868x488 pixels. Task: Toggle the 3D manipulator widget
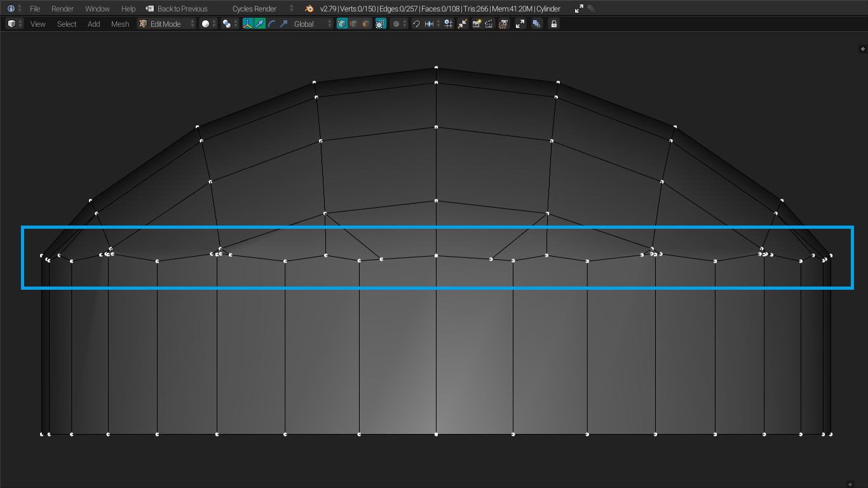[x=248, y=24]
